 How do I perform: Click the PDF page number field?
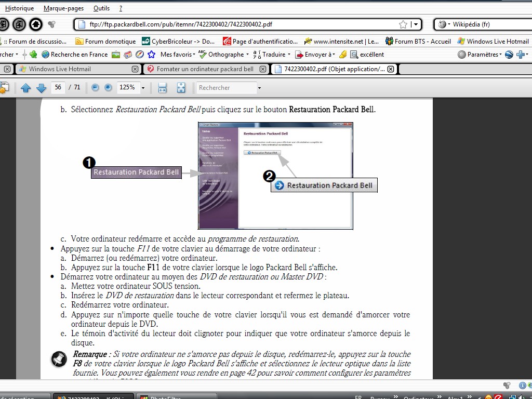click(x=58, y=87)
